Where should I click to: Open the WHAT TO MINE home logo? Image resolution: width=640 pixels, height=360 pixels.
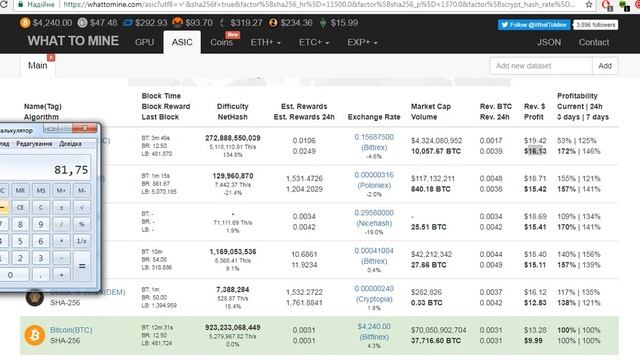(x=73, y=41)
